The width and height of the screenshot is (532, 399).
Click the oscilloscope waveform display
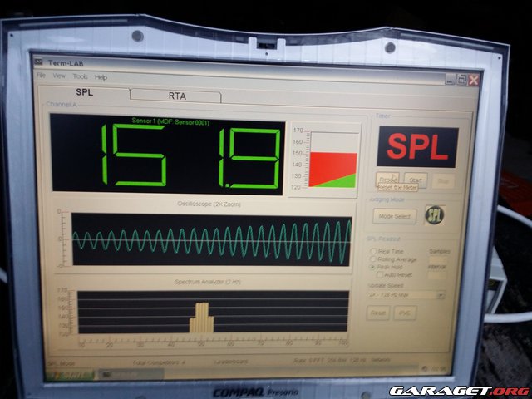(210, 240)
